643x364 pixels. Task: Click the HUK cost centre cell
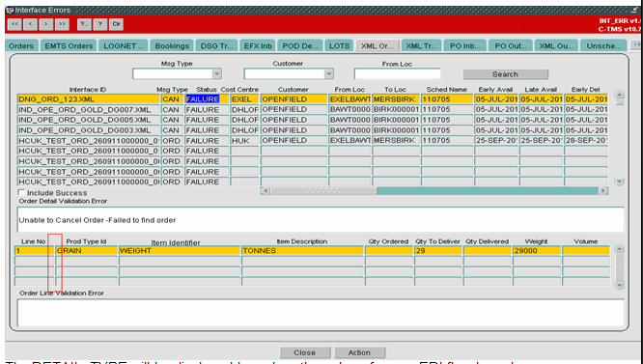coord(244,141)
